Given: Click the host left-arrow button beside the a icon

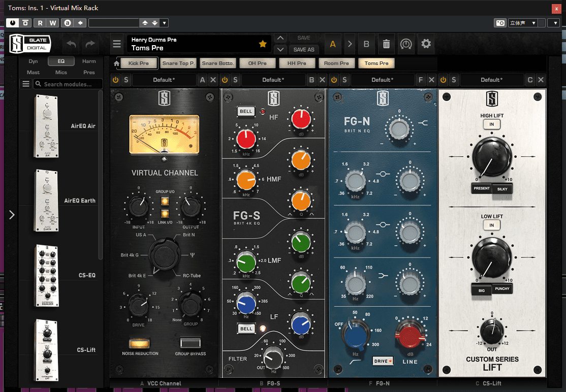Looking at the screenshot, I should coord(80,23).
